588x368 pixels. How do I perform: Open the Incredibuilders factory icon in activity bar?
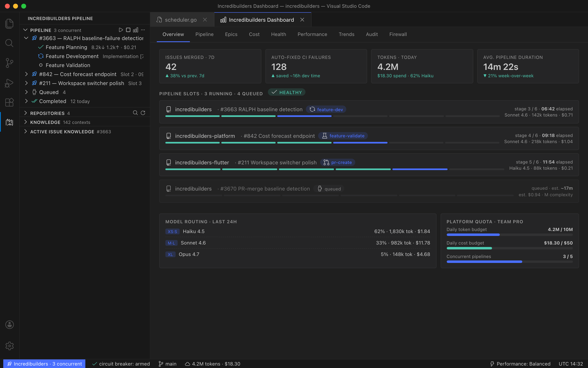coord(9,122)
